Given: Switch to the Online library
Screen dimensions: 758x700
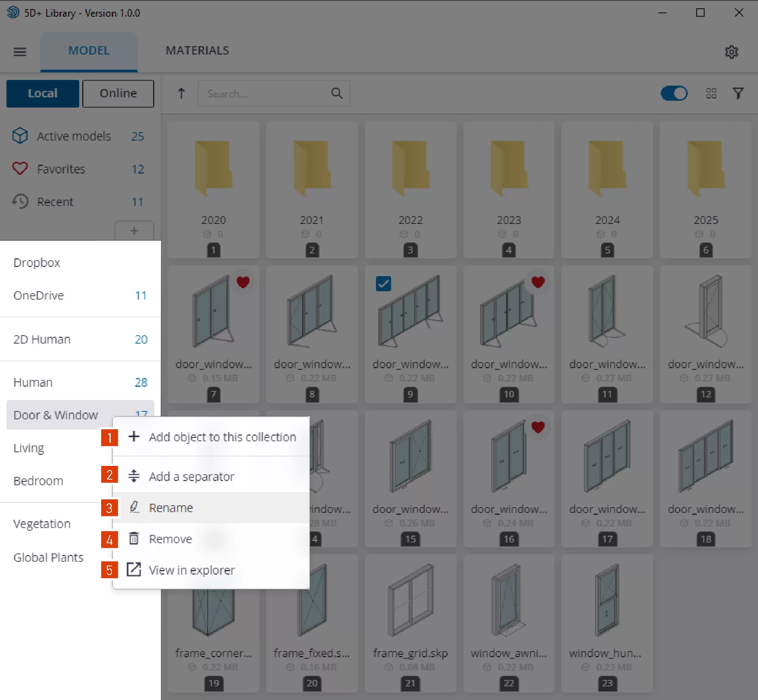Looking at the screenshot, I should point(118,93).
